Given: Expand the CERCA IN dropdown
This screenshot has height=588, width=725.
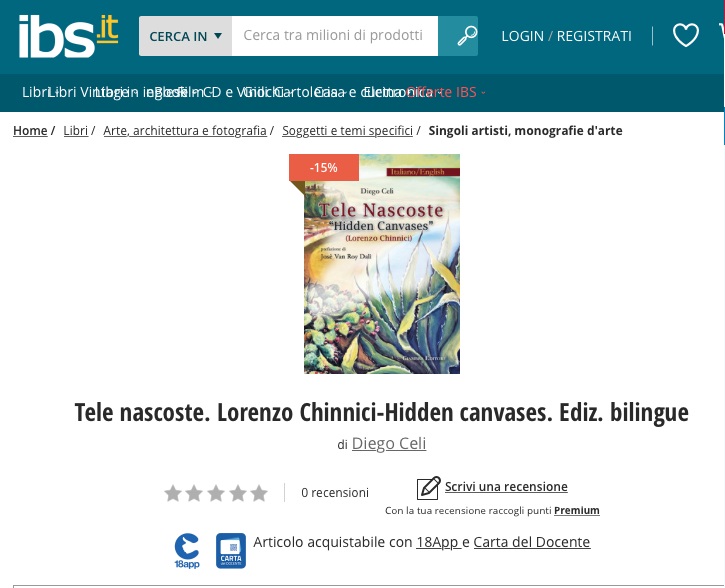Looking at the screenshot, I should pyautogui.click(x=185, y=36).
